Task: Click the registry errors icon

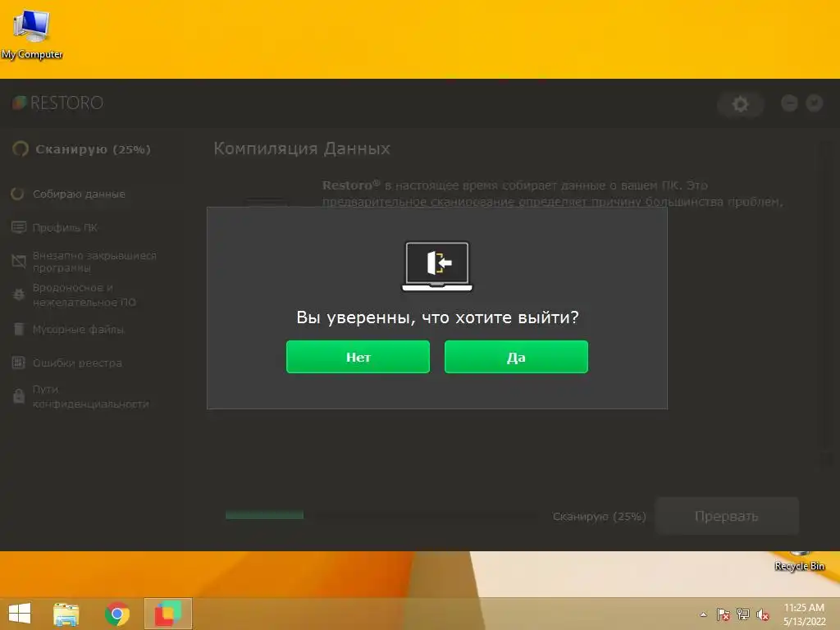Action: coord(19,363)
